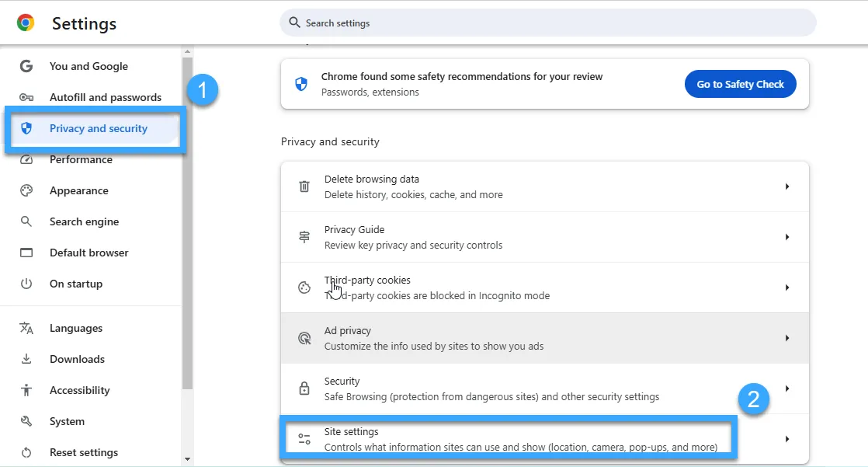Open Security settings row
Image resolution: width=868 pixels, height=467 pixels.
545,389
